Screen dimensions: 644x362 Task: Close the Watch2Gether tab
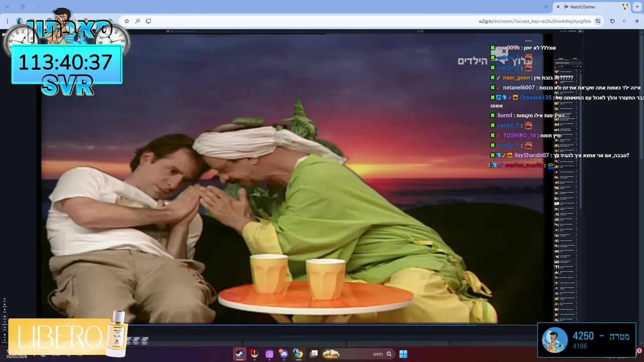tap(558, 7)
